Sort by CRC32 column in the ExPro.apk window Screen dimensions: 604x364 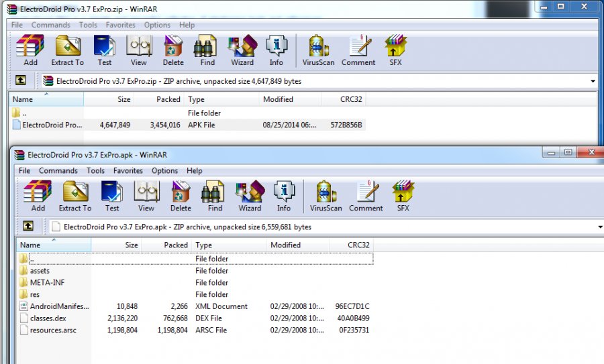[x=351, y=245]
